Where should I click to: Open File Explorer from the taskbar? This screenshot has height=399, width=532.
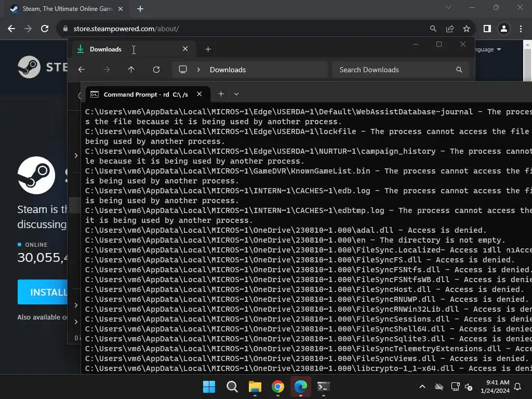(255, 387)
